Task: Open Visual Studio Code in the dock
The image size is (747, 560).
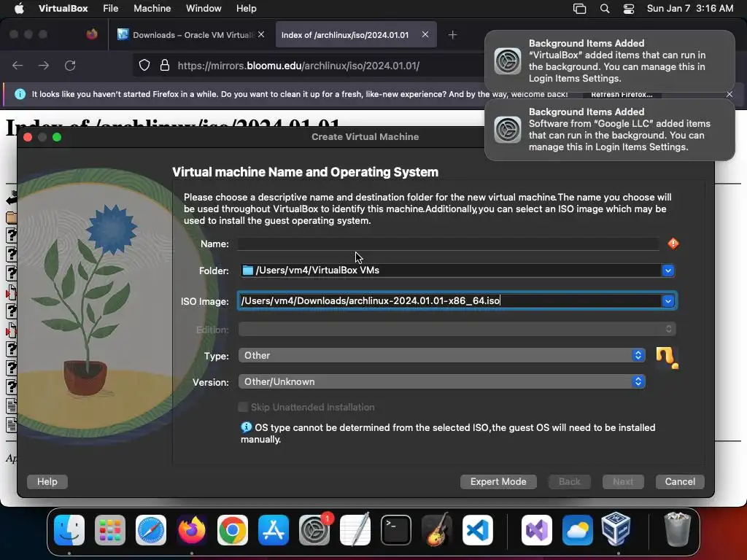Action: [478, 530]
